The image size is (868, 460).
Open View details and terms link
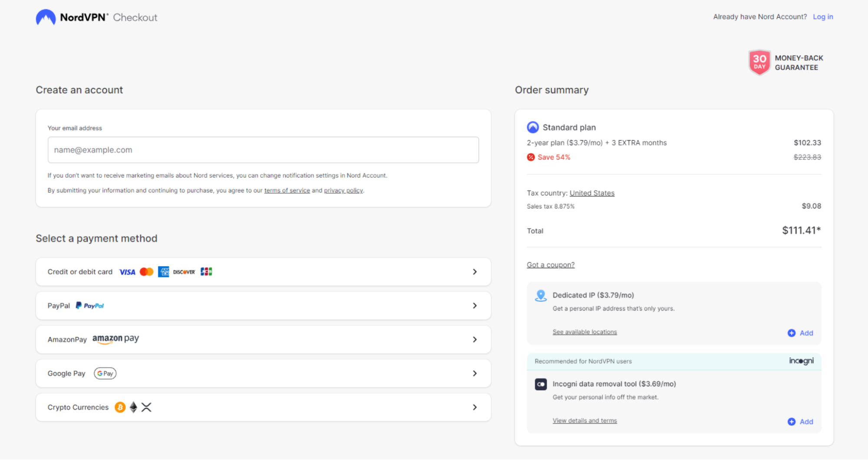click(584, 421)
